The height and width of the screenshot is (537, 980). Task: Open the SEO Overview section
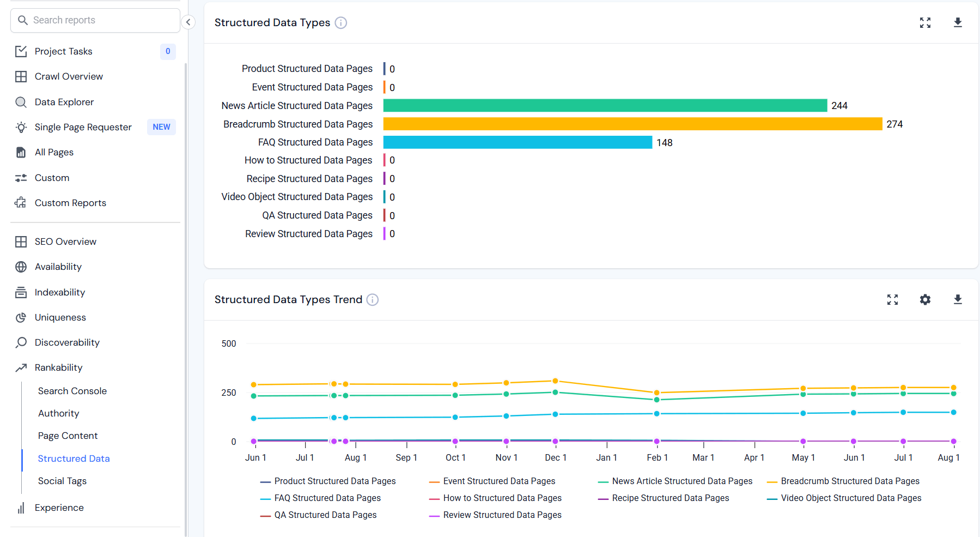point(65,242)
